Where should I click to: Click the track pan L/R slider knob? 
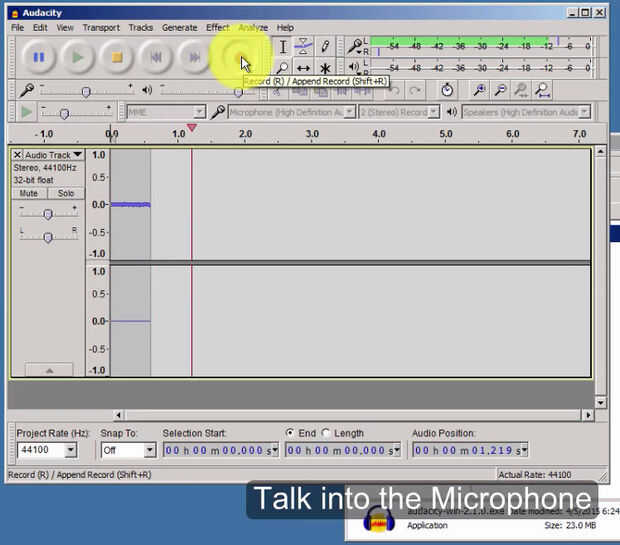(48, 237)
